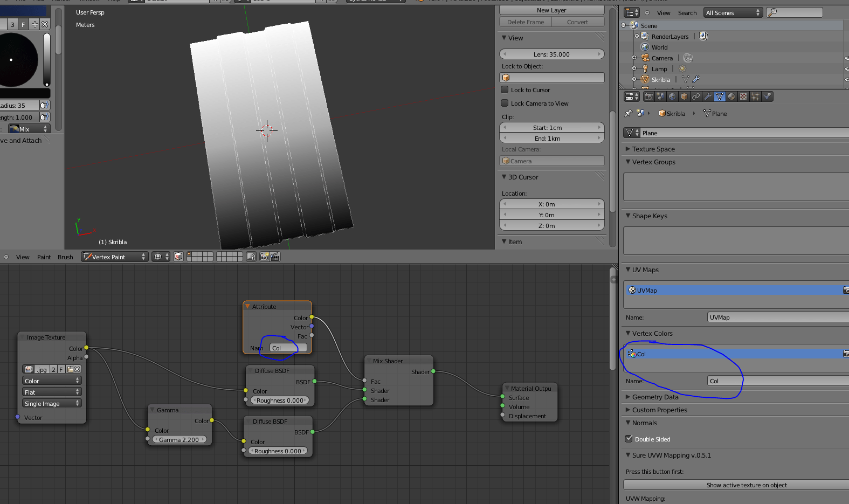Image resolution: width=849 pixels, height=504 pixels.
Task: Click OpenGL render image camera icon
Action: click(264, 257)
